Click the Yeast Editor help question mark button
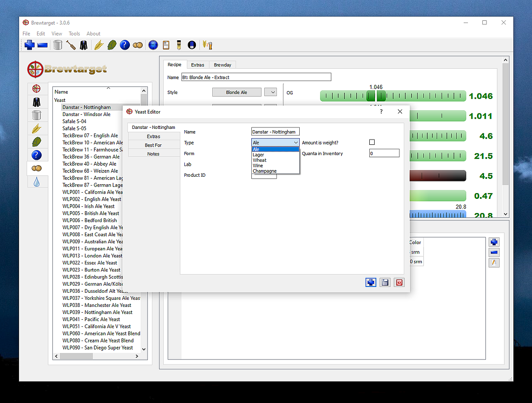This screenshot has height=403, width=532. [381, 112]
